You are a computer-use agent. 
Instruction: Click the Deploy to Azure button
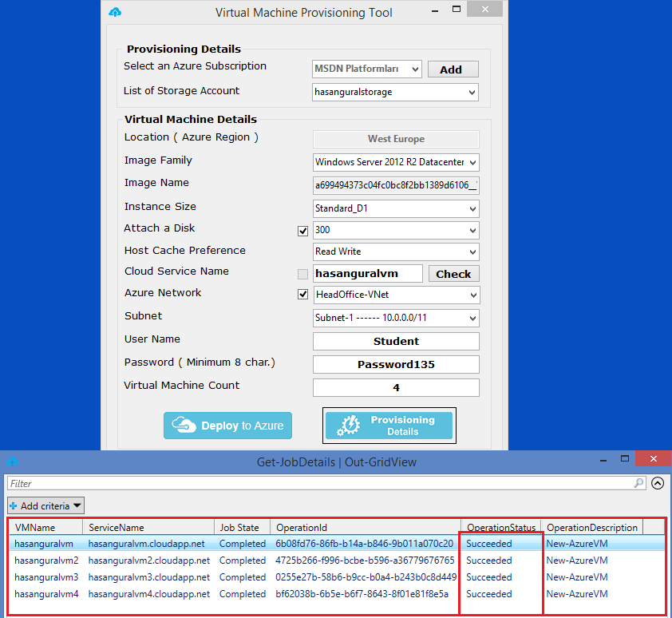click(x=227, y=426)
